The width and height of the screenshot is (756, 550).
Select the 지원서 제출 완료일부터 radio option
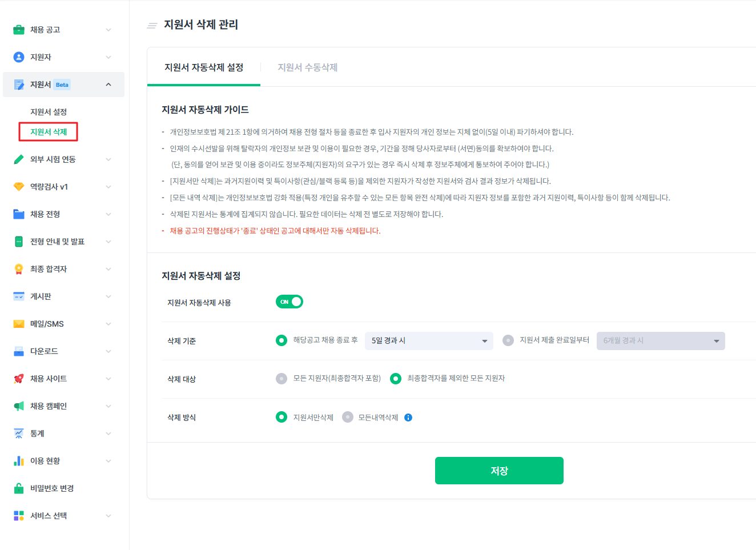(x=508, y=340)
